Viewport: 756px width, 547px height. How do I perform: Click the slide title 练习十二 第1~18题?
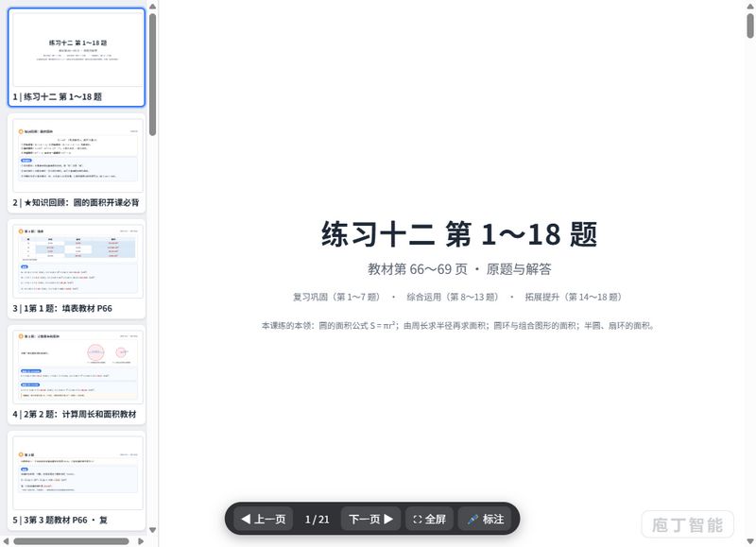click(459, 234)
